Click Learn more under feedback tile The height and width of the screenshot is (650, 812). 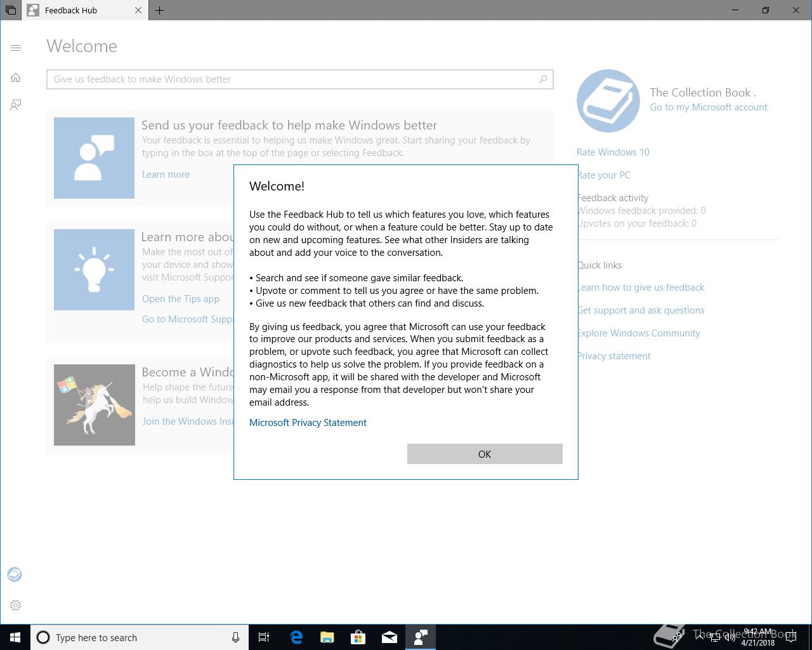(x=166, y=175)
